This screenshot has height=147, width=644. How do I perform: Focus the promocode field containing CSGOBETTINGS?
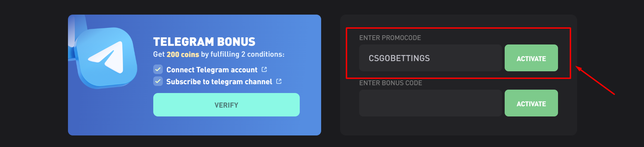[x=430, y=58]
